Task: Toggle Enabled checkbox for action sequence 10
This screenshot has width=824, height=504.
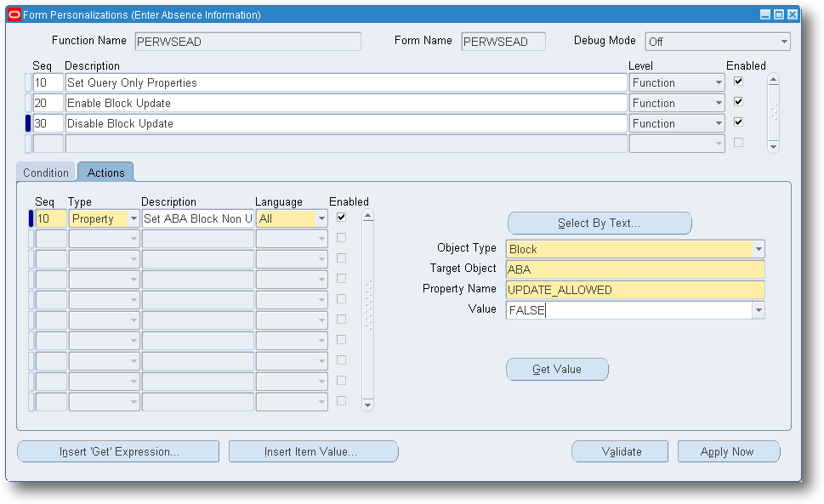Action: pyautogui.click(x=342, y=218)
